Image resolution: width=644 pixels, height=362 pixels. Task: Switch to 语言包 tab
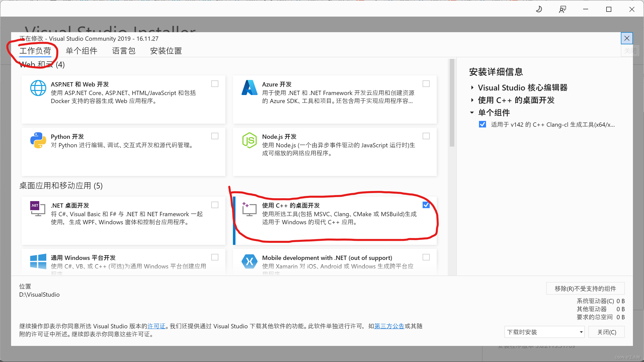click(124, 51)
